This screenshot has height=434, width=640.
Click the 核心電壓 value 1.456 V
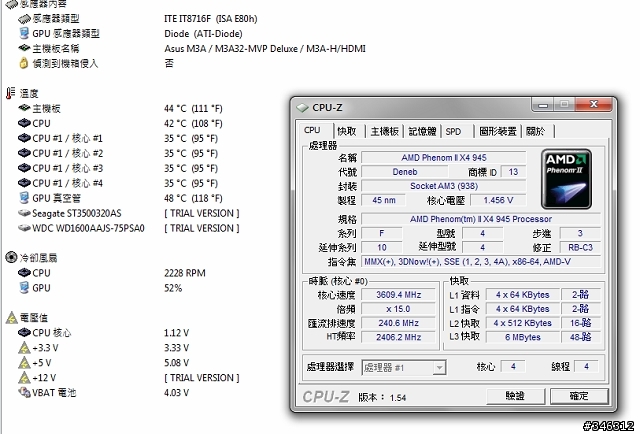[x=498, y=200]
